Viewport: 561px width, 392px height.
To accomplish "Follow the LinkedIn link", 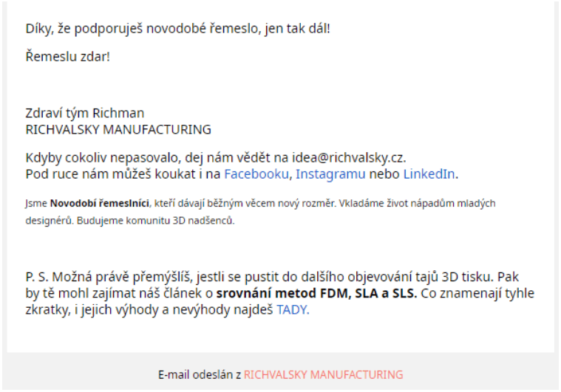I will [429, 174].
